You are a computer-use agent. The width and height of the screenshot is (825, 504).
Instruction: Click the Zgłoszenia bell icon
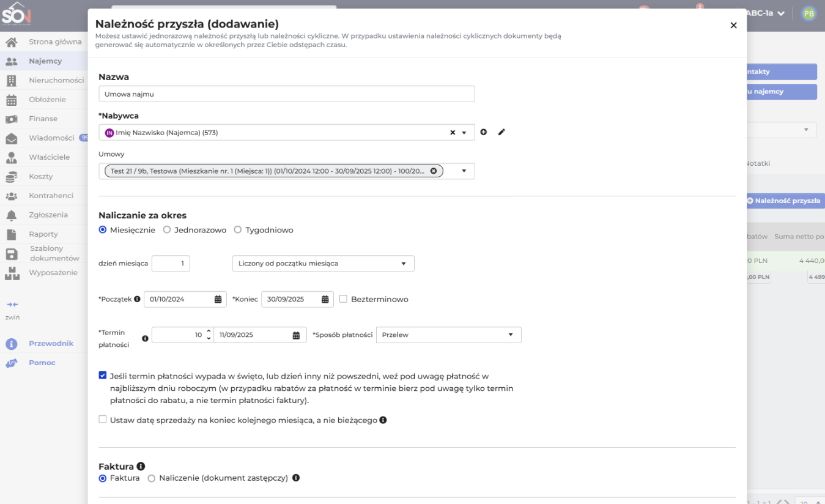(11, 215)
